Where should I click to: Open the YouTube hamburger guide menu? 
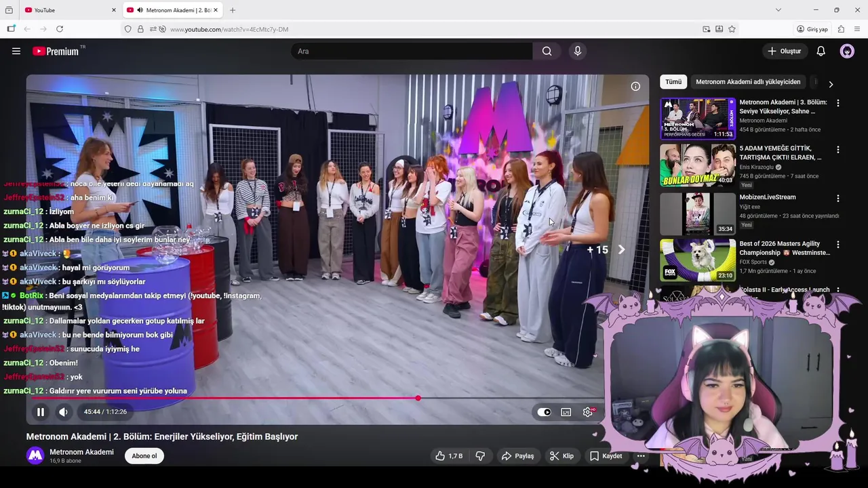coord(16,51)
